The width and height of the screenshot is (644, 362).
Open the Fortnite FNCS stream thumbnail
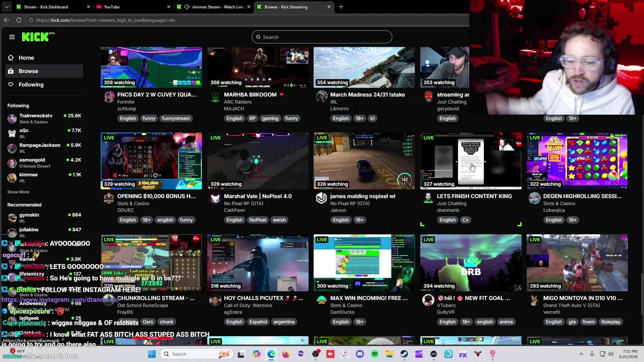(x=151, y=67)
